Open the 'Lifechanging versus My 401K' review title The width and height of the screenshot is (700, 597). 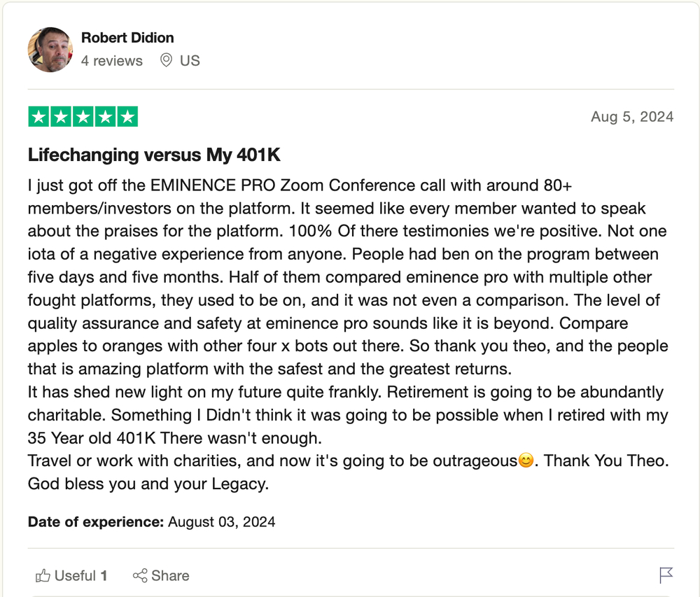click(154, 155)
